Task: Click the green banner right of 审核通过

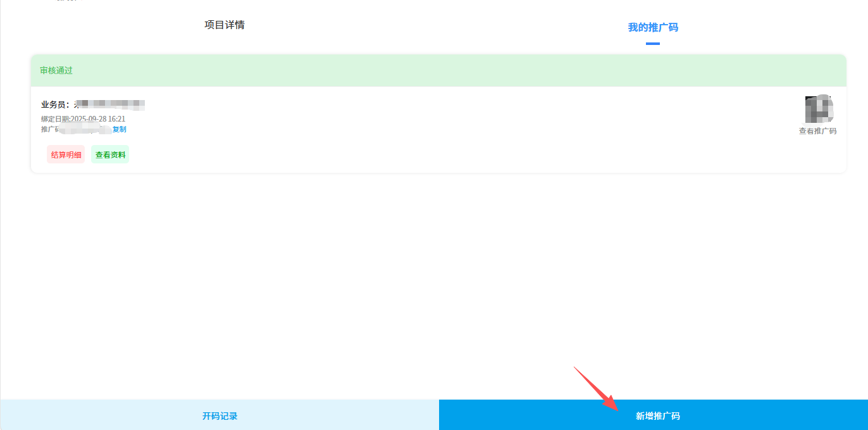Action: tap(443, 70)
